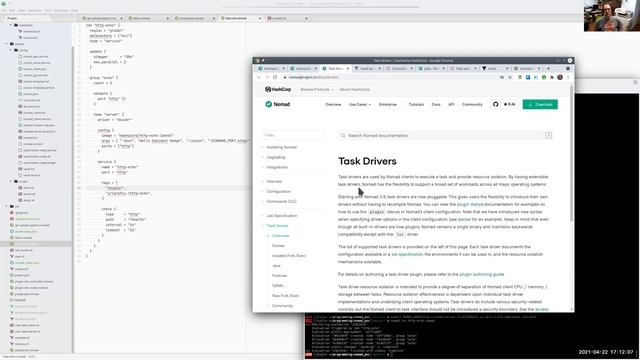
Task: Click the Chrome profile avatar icon
Action: pyautogui.click(x=560, y=77)
